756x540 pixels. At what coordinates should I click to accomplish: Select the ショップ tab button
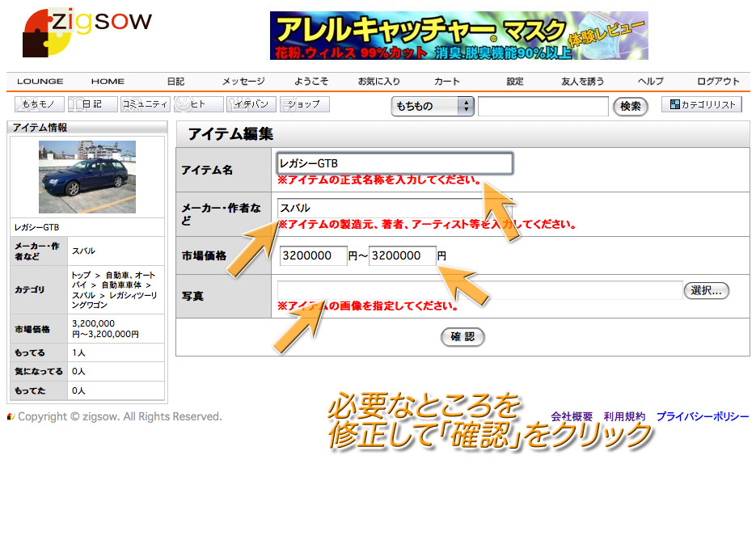click(305, 104)
